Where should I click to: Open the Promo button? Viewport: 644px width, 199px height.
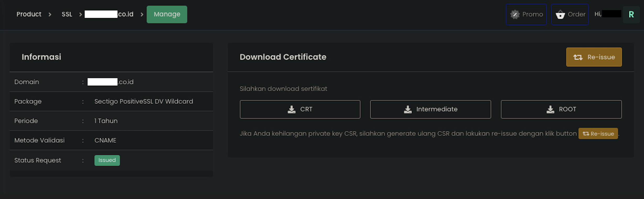526,14
